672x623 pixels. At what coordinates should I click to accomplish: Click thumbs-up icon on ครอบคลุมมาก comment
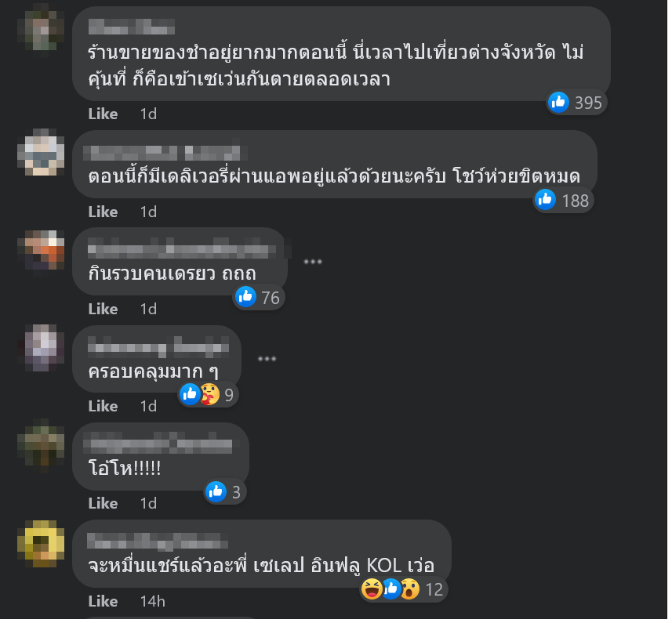(190, 394)
